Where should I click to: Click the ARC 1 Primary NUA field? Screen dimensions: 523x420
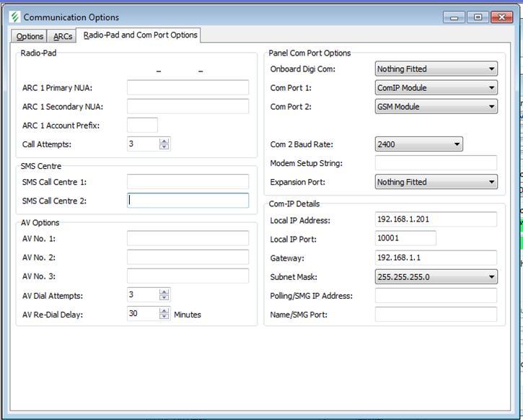188,88
